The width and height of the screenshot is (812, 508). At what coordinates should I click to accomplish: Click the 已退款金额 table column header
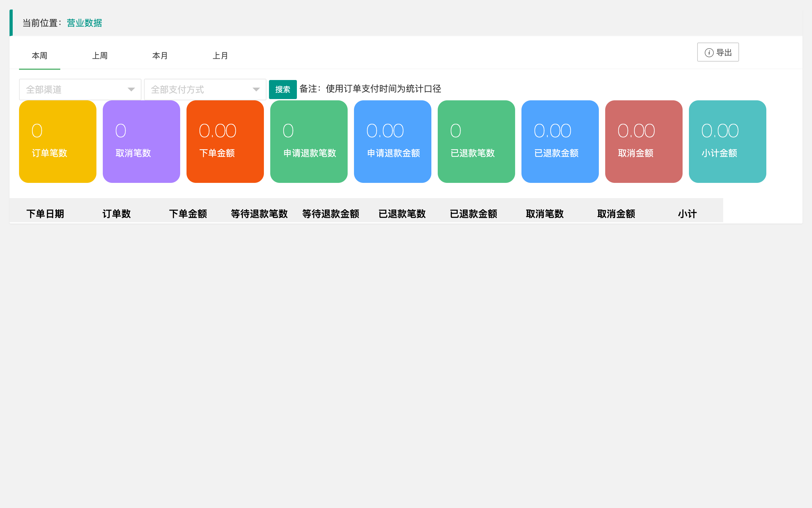tap(474, 214)
